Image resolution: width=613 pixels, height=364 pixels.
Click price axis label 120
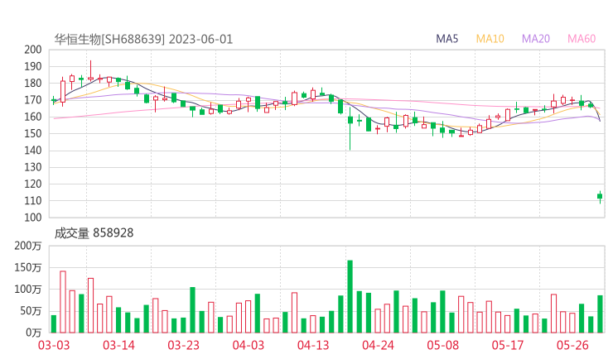point(33,184)
